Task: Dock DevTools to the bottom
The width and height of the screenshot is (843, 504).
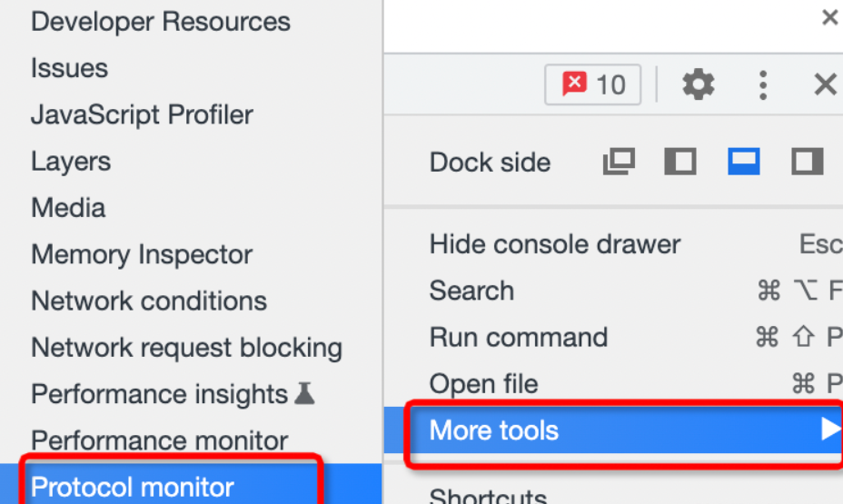Action: click(744, 162)
